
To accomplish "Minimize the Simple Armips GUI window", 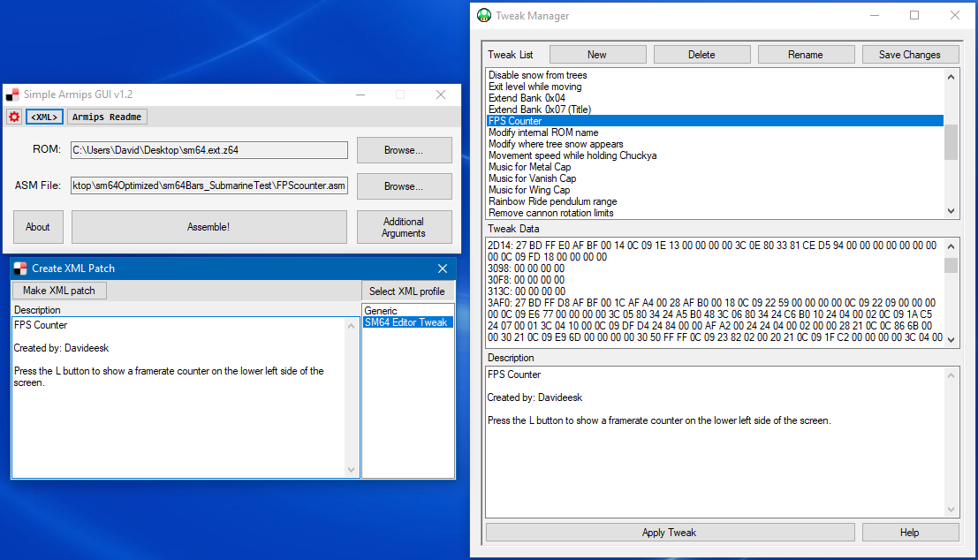I will click(360, 95).
